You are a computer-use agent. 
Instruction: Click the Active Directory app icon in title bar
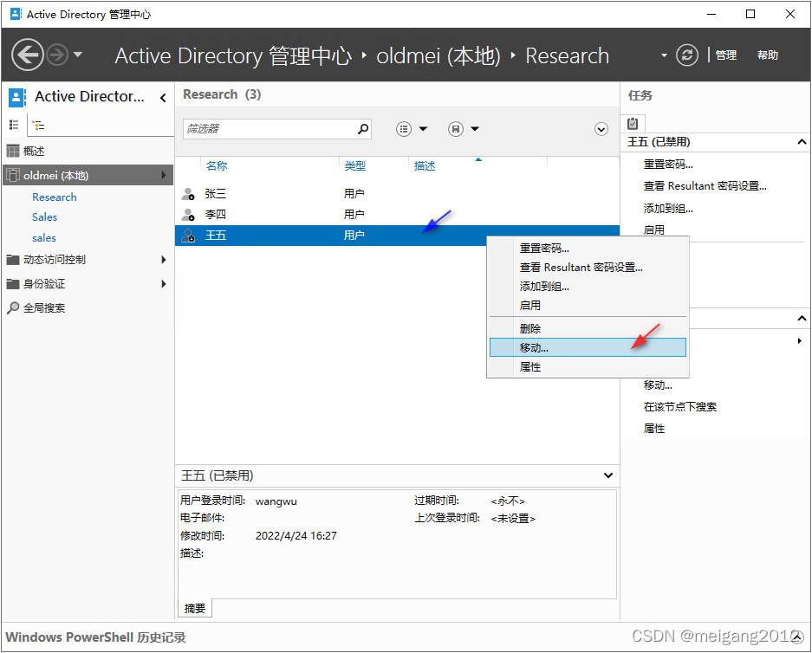(16, 14)
